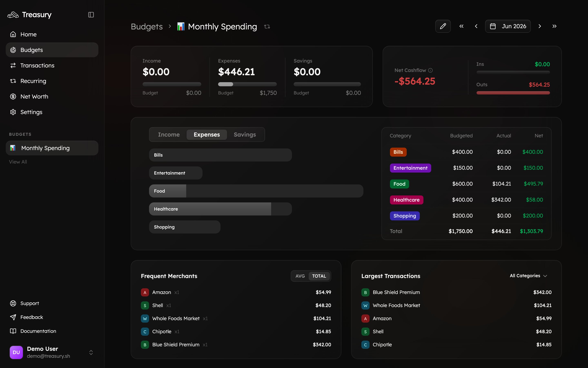Expand the Demo User account menu
The image size is (588, 368).
[91, 352]
